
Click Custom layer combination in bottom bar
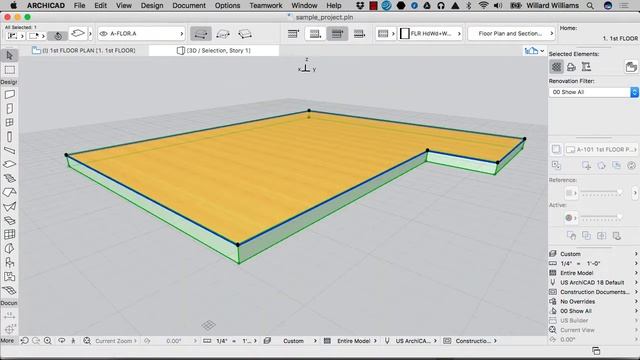click(293, 340)
